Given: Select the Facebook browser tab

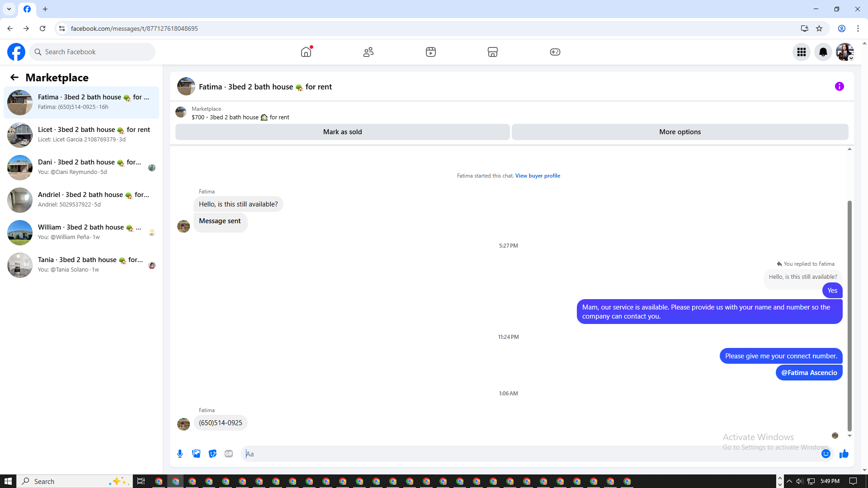Looking at the screenshot, I should 27,9.
